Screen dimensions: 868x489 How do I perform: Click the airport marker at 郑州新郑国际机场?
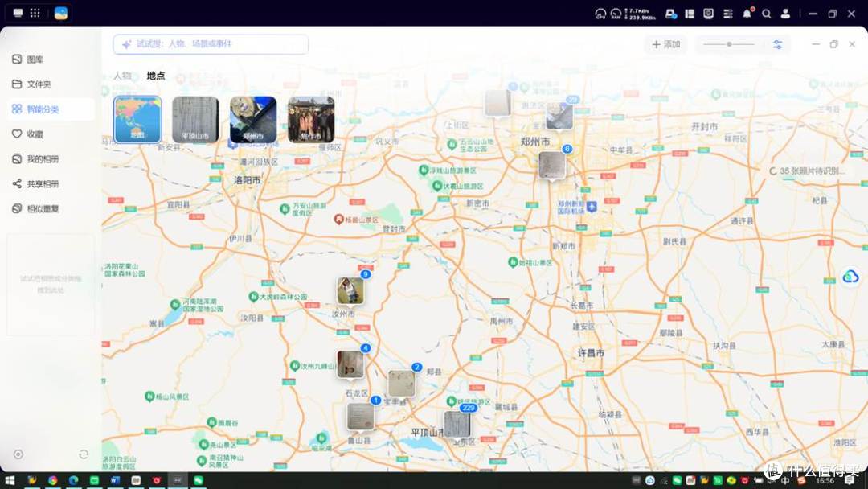click(592, 207)
